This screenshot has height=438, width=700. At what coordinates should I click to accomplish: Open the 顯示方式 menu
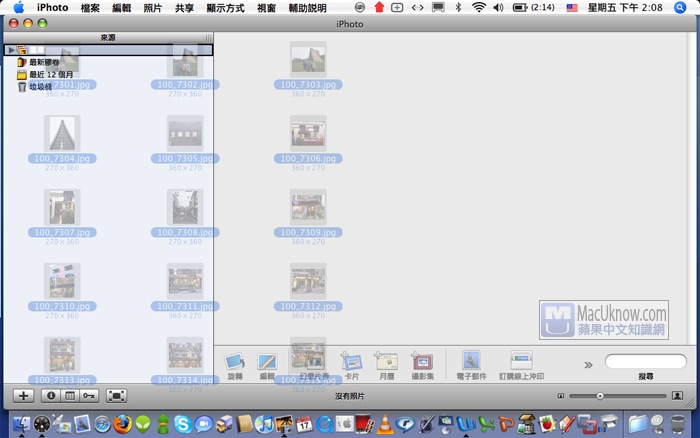(225, 8)
